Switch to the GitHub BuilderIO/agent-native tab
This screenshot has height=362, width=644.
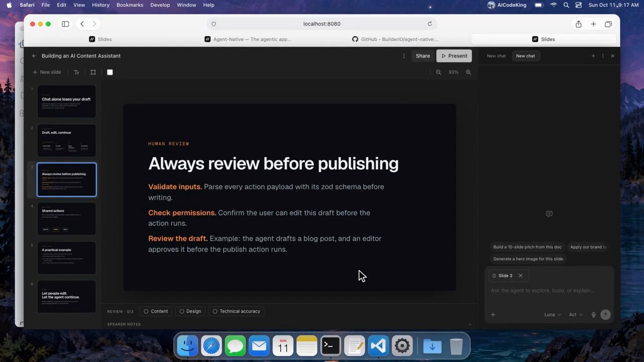395,39
